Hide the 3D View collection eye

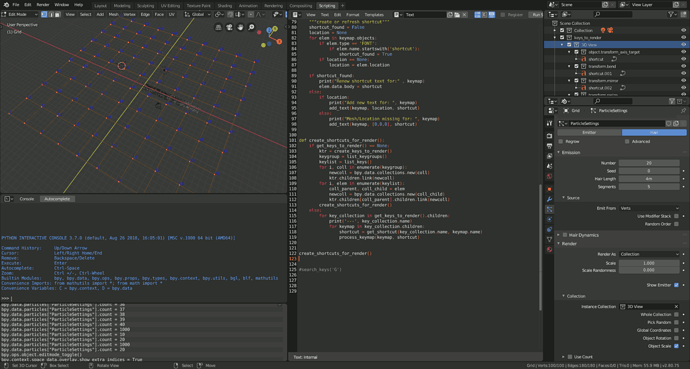pos(683,44)
